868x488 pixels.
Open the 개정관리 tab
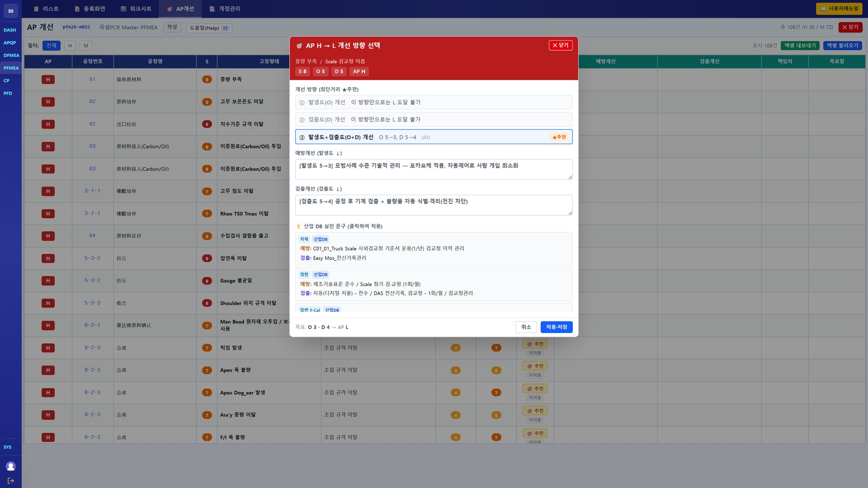point(225,9)
